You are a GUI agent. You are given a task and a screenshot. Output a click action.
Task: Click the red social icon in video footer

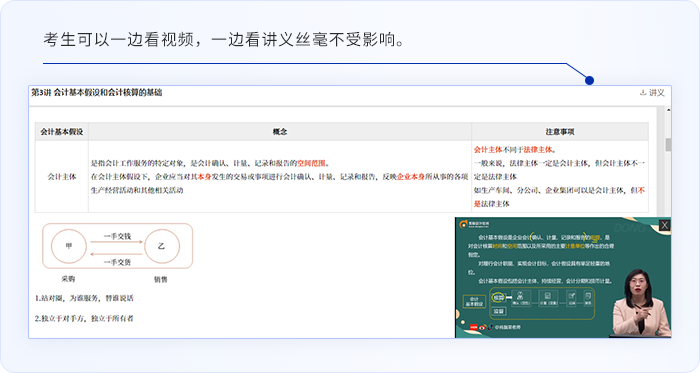click(x=474, y=327)
